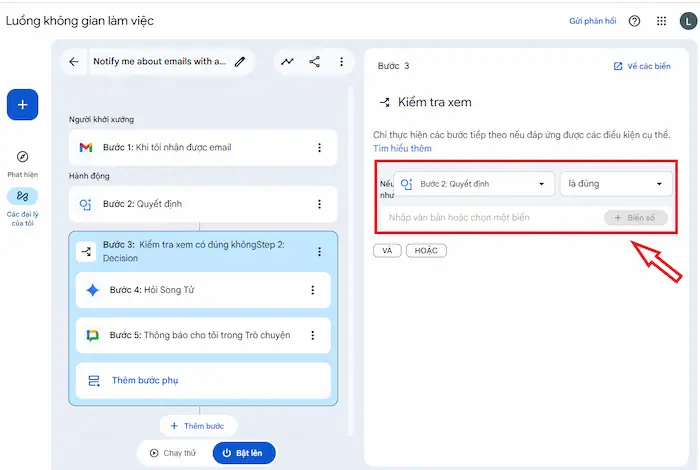
Task: Select Bước 2: Quyết định step card
Action: pyautogui.click(x=203, y=204)
